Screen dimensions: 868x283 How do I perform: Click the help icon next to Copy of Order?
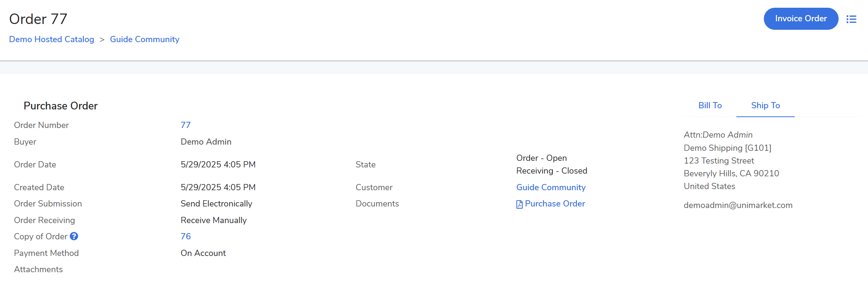point(74,236)
